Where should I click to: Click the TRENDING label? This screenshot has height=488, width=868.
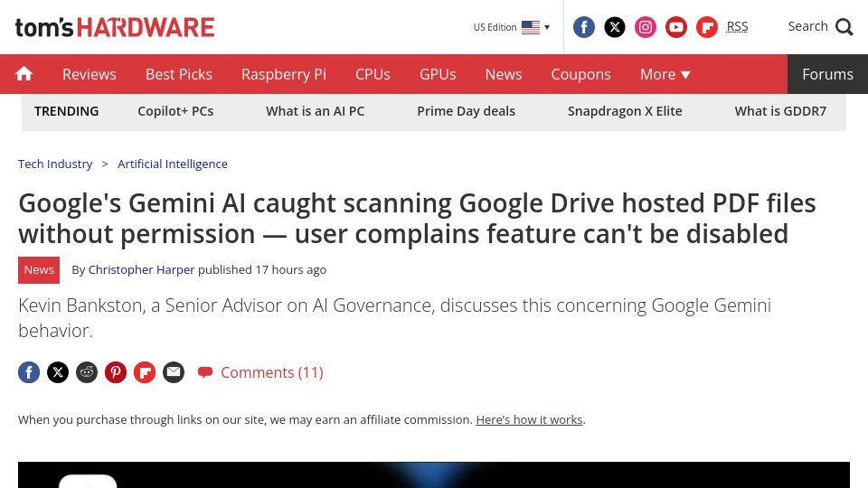click(66, 111)
